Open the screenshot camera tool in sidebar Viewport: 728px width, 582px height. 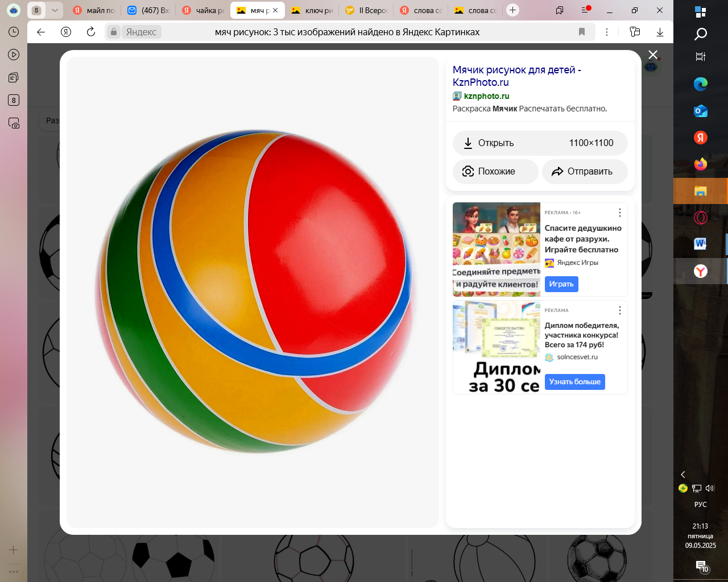click(x=14, y=123)
